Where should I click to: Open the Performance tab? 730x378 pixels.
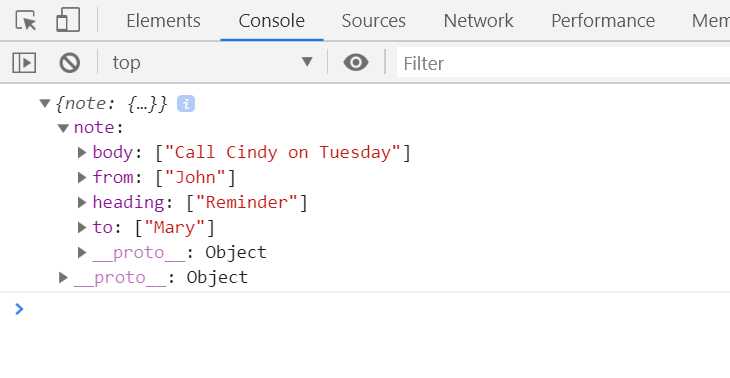click(603, 20)
